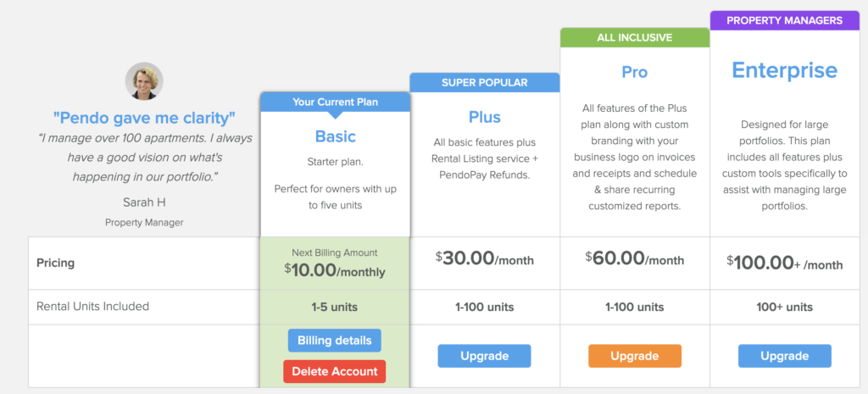Click the red Delete Account button
Screen dimensions: 868x394
(334, 371)
